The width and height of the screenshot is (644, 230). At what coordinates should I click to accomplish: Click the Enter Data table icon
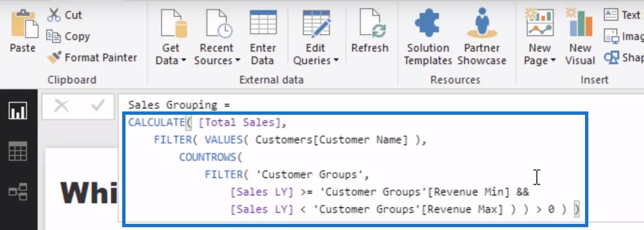263,24
